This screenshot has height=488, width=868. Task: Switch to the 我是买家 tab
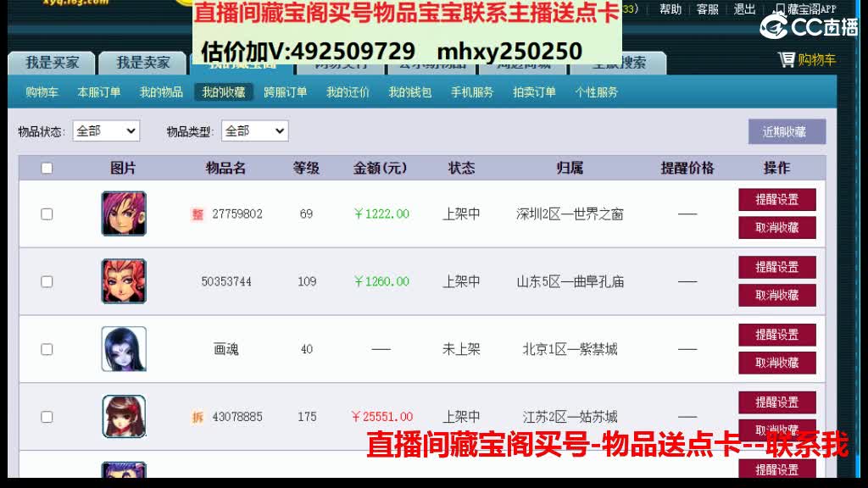coord(52,63)
